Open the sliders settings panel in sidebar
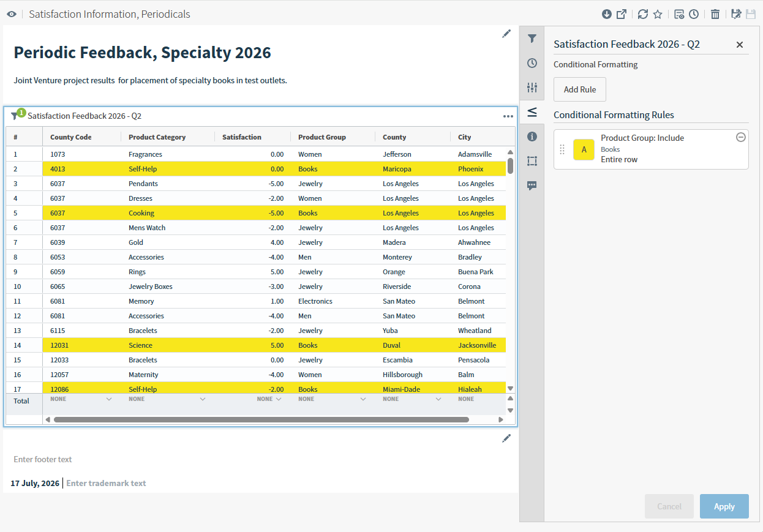The image size is (763, 532). click(x=532, y=88)
